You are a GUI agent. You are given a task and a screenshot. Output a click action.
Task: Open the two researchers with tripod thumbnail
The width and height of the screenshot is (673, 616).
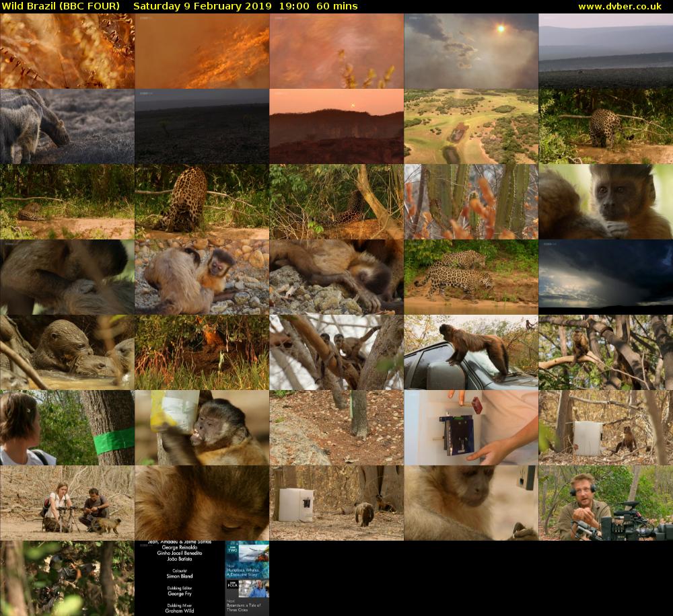click(x=67, y=503)
